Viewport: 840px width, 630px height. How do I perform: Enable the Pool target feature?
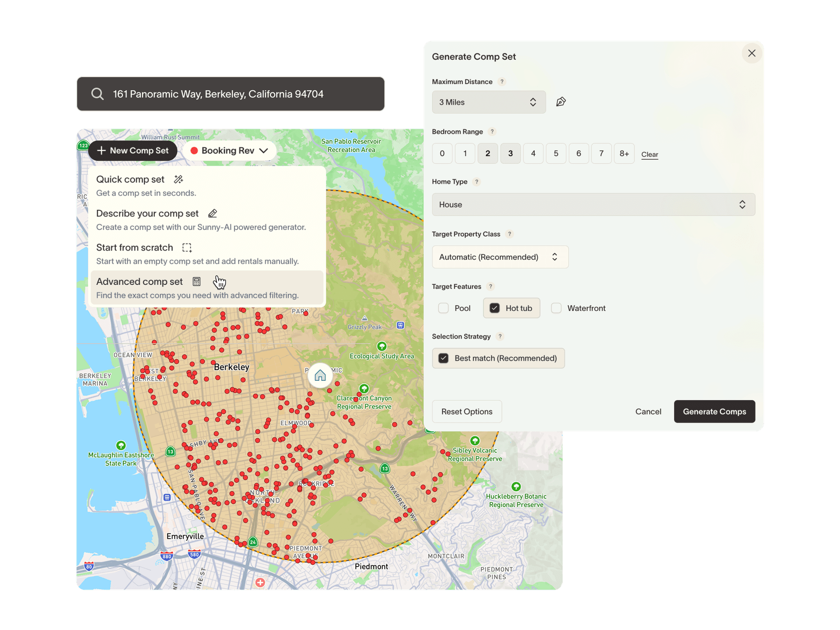coord(443,308)
